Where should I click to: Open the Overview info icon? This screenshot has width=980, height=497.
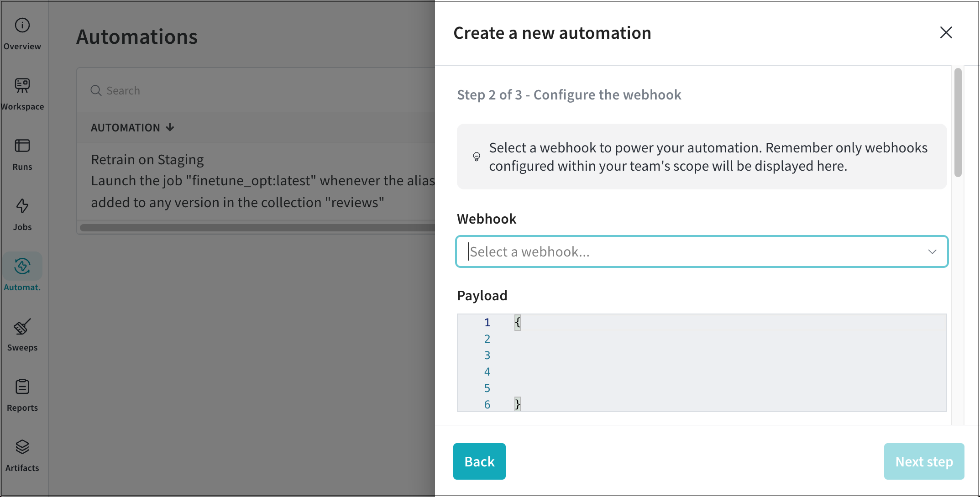tap(22, 25)
